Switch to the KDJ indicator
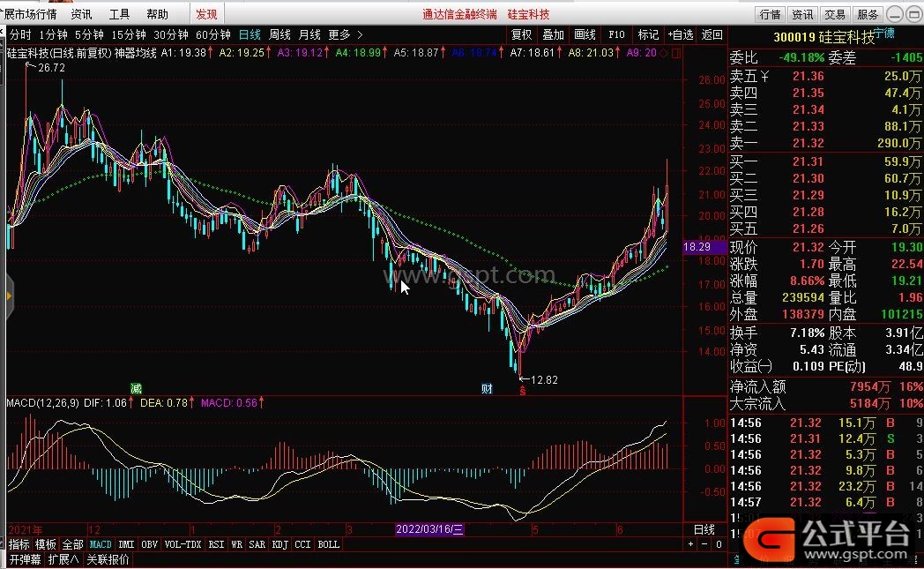This screenshot has width=924, height=569. 279,544
